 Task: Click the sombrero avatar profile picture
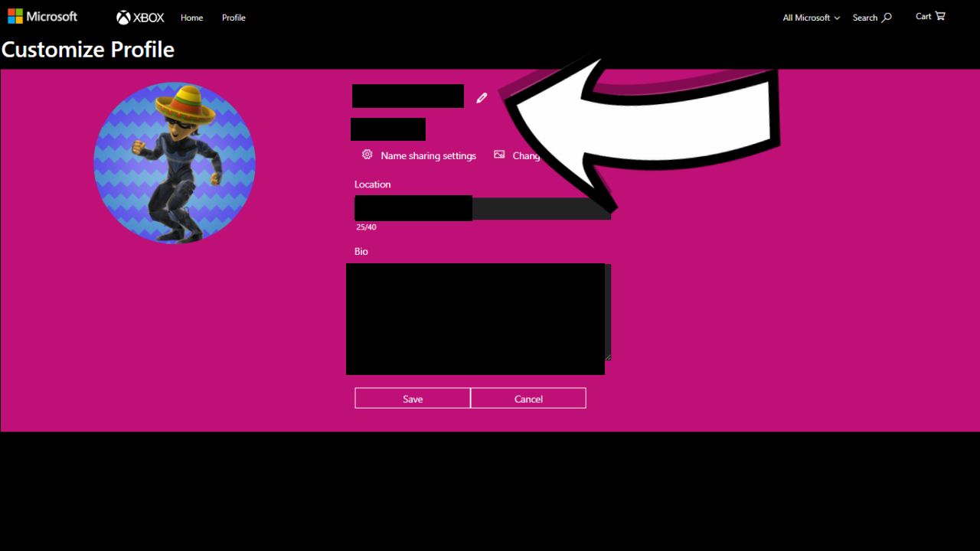click(175, 163)
